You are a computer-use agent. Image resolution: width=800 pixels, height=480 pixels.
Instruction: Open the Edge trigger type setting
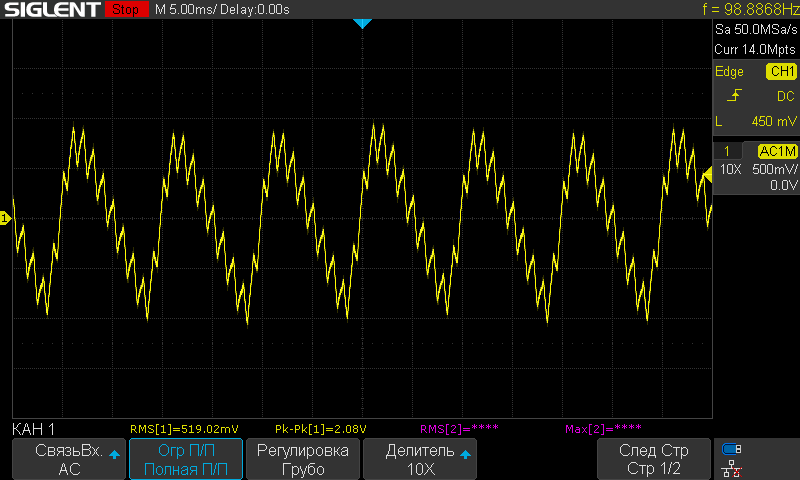(x=730, y=72)
